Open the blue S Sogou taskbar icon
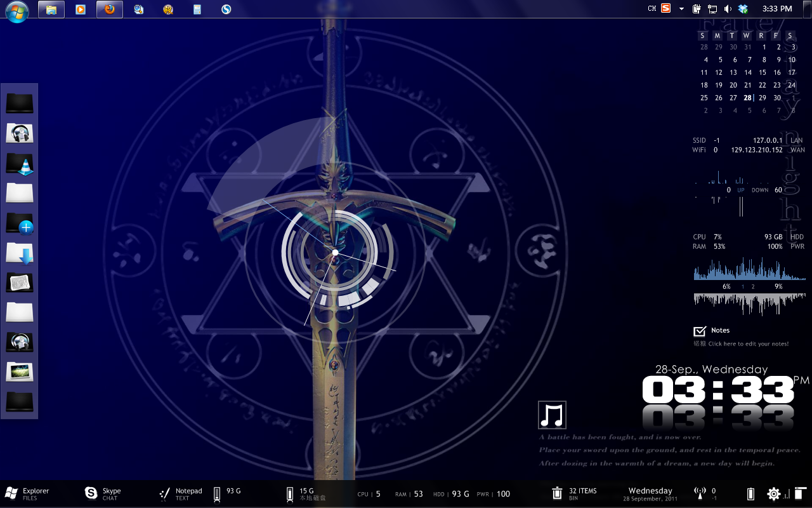The width and height of the screenshot is (812, 508). (x=226, y=10)
